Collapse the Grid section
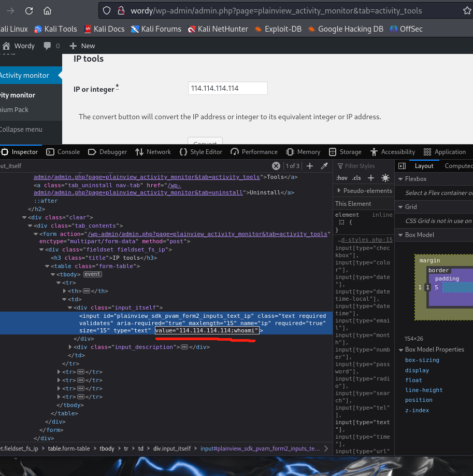 point(400,207)
